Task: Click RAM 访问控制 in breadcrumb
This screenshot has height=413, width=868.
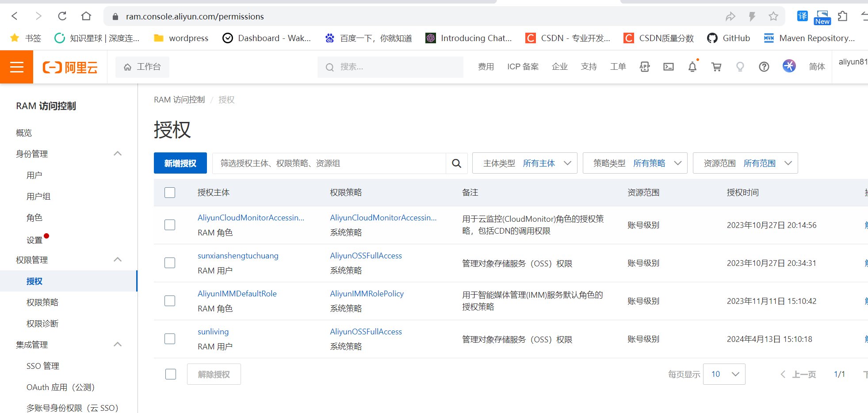Action: point(180,100)
